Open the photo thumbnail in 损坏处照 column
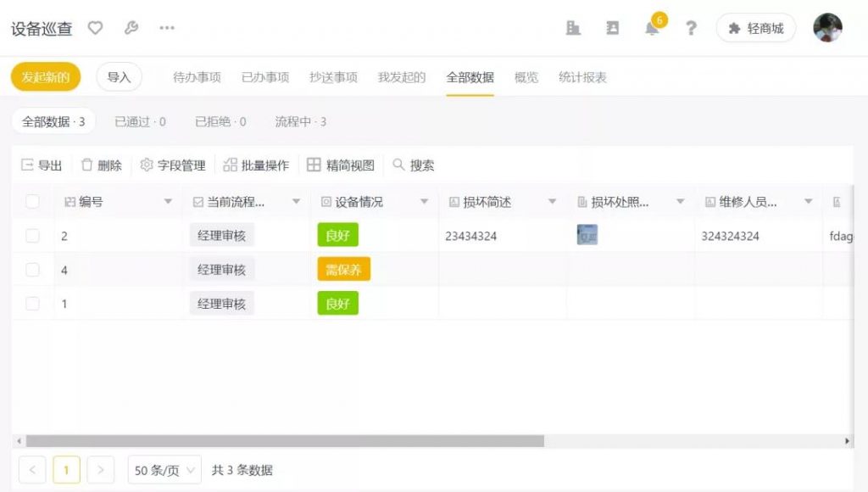The image size is (868, 492). pos(586,234)
